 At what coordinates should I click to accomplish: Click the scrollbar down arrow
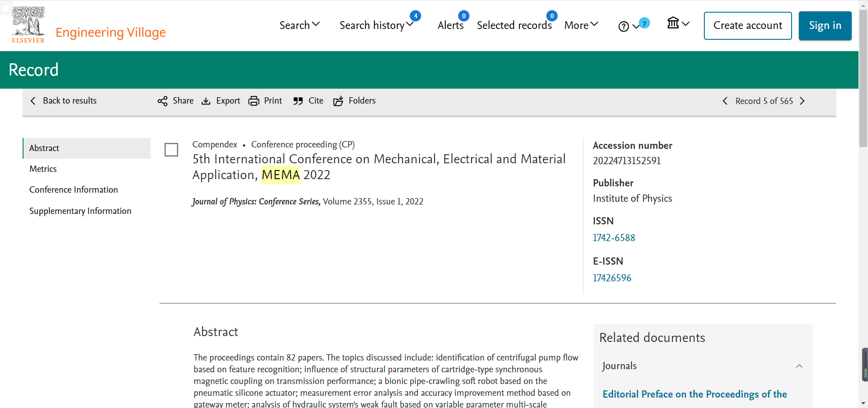(863, 403)
